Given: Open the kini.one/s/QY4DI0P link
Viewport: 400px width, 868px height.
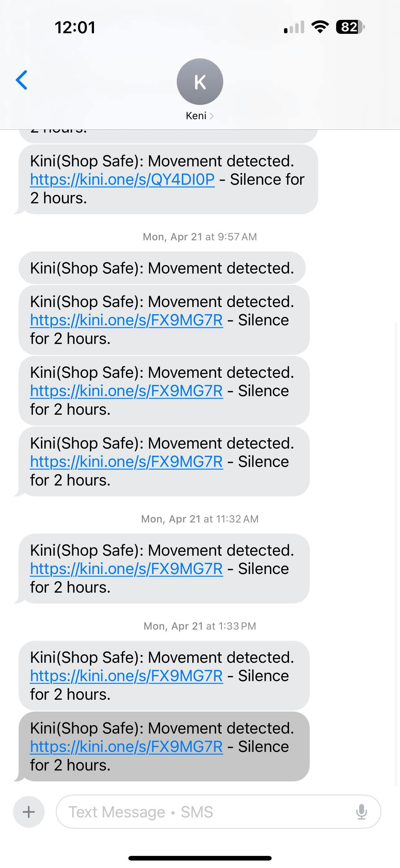Looking at the screenshot, I should click(x=122, y=180).
